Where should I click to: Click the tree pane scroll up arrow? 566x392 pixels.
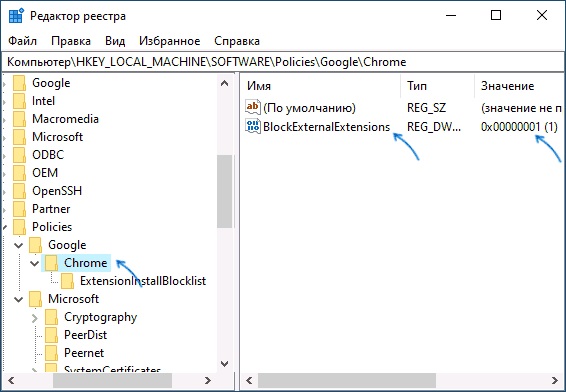click(x=225, y=83)
